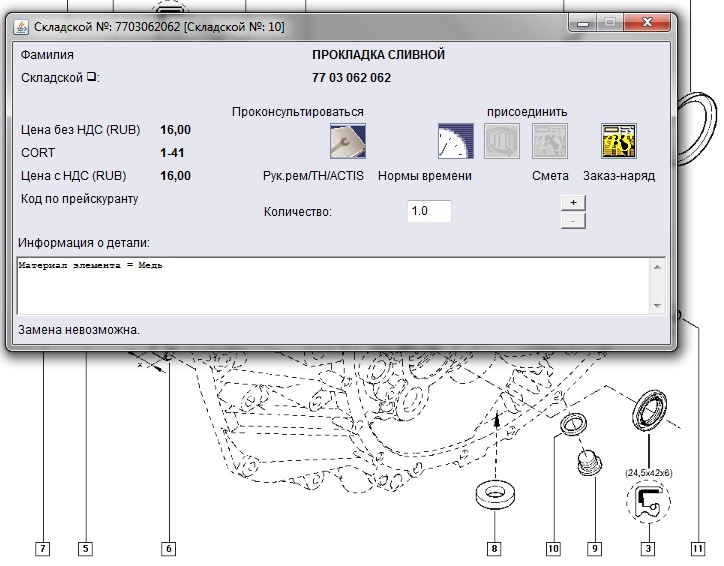Open the labor times (Нормы времени) clock icon

(x=456, y=141)
